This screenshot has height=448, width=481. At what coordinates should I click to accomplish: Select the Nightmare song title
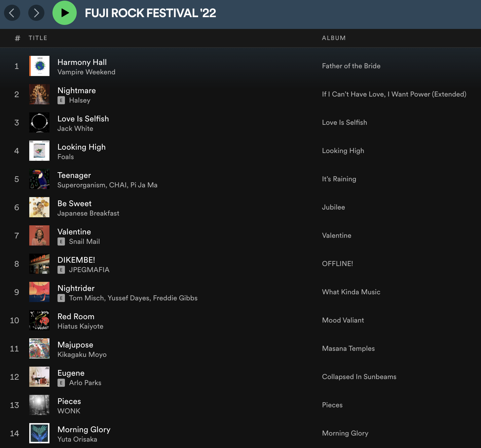click(x=77, y=90)
